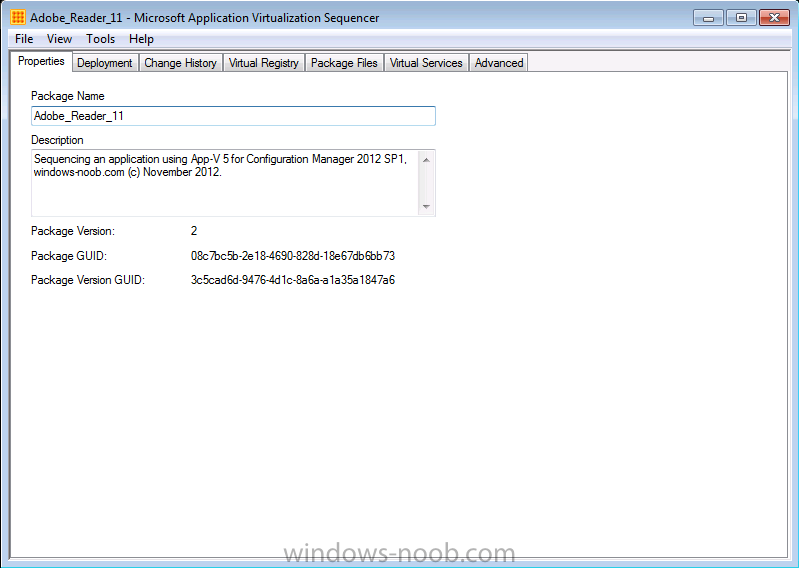This screenshot has height=568, width=799.
Task: Click the Description scrollbar up arrow
Action: [x=427, y=160]
